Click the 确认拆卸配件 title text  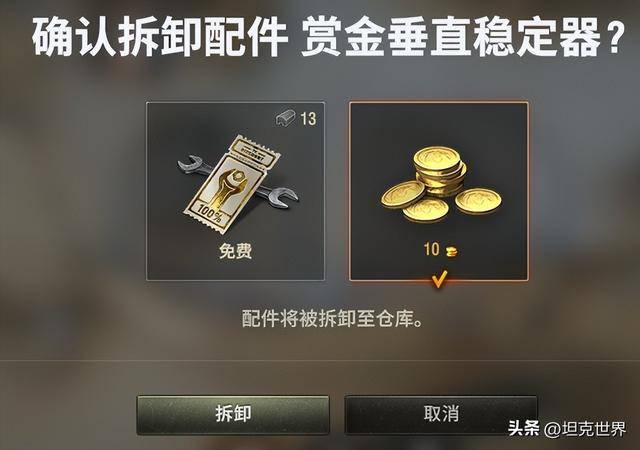(x=160, y=37)
